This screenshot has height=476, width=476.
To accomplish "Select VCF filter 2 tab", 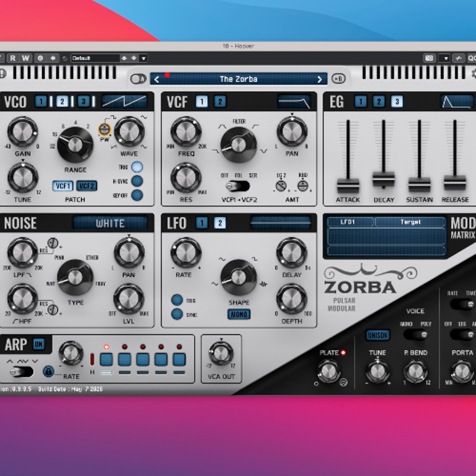I will click(220, 101).
